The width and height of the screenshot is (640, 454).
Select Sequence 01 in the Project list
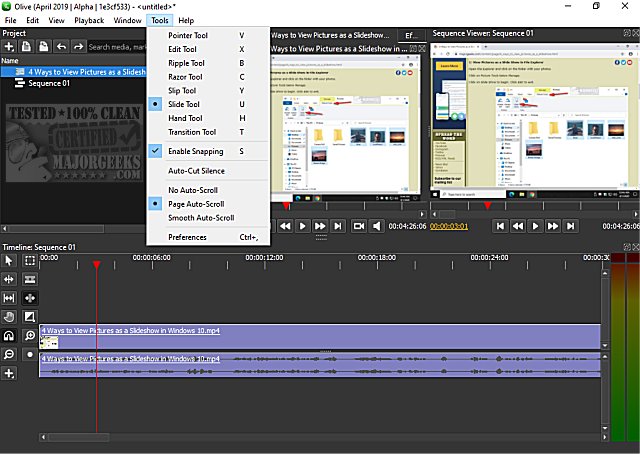point(48,84)
